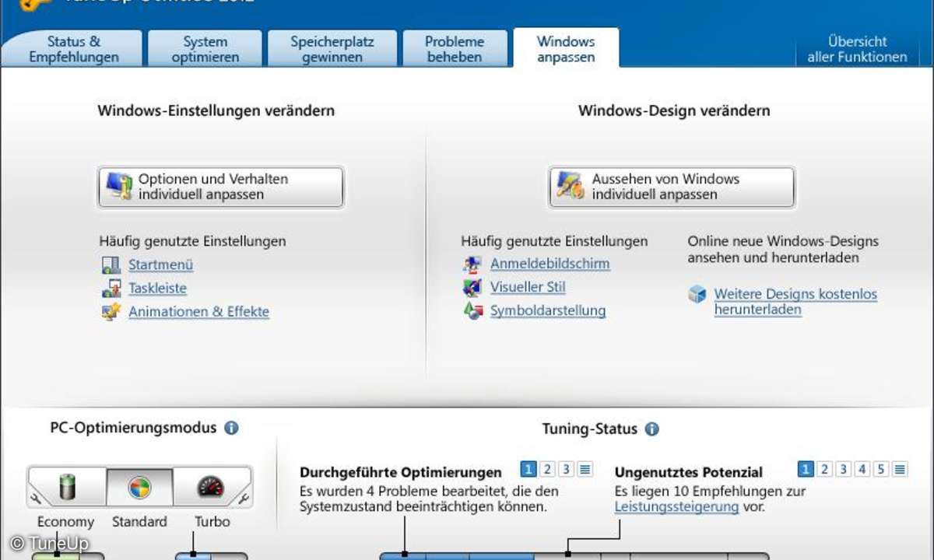Click the Startmenü icon
Image resolution: width=934 pixels, height=560 pixels.
tap(111, 264)
